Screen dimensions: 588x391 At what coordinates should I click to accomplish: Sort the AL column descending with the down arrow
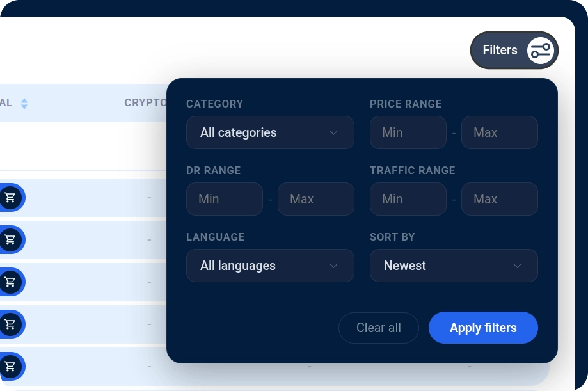coord(24,105)
